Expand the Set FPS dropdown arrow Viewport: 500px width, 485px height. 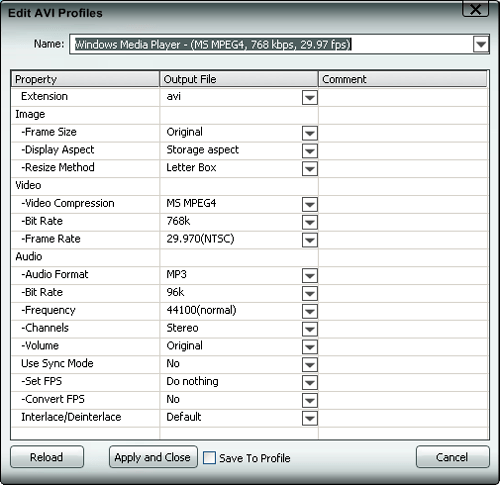coord(310,383)
